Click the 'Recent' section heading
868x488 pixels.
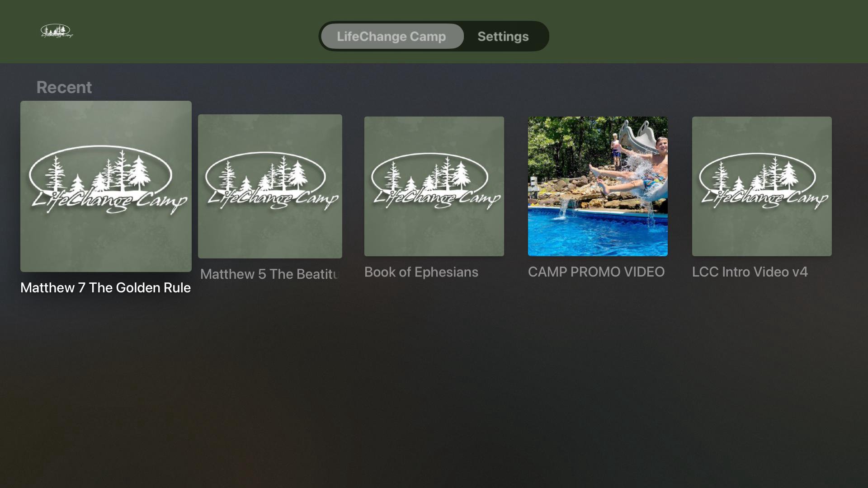[x=64, y=87]
